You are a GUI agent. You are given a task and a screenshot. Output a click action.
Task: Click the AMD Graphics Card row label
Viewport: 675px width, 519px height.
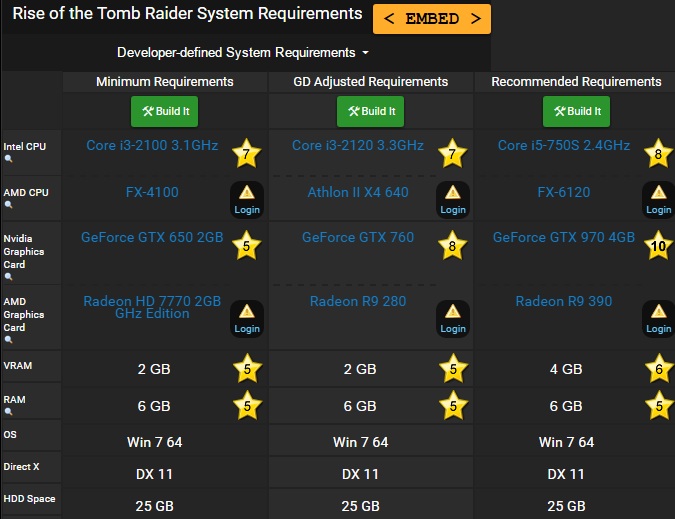(24, 315)
